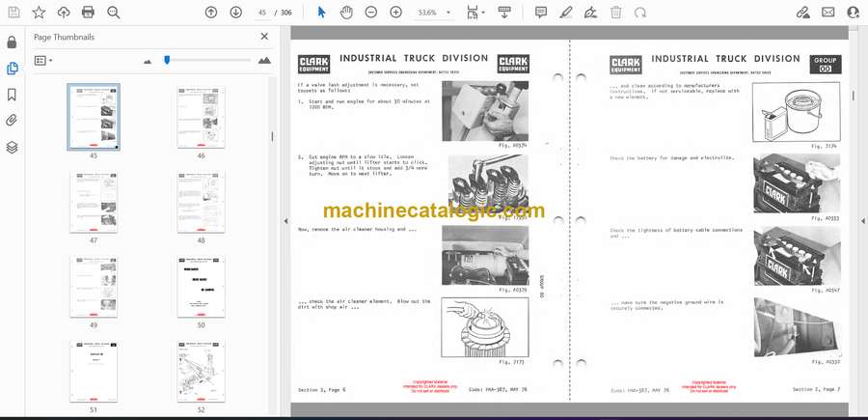This screenshot has width=868, height=420.
Task: Enlarge thumbnail size large mountain icon
Action: click(x=264, y=61)
